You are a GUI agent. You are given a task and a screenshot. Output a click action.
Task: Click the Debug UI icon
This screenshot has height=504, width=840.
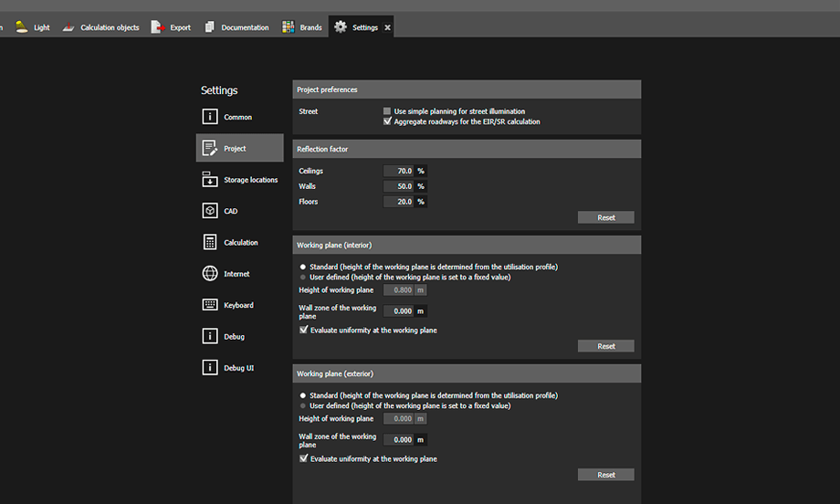[x=210, y=368]
